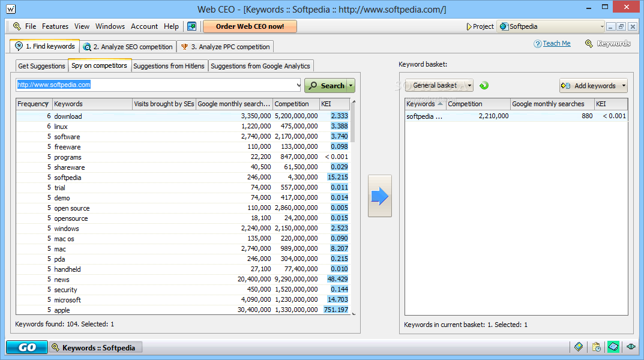Switch to 2. Analyze SEO competition tab
Viewport: 644px width, 360px height.
[128, 47]
